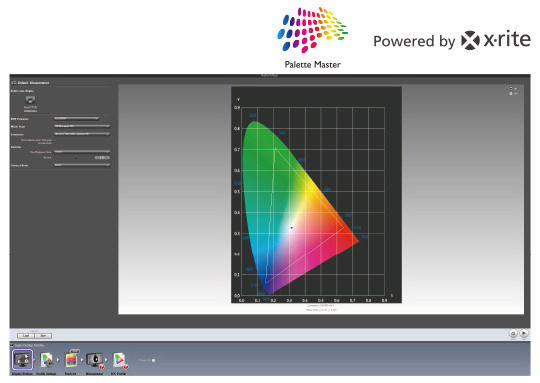Open the Measurement workflow step with monitor icon

pos(95,360)
